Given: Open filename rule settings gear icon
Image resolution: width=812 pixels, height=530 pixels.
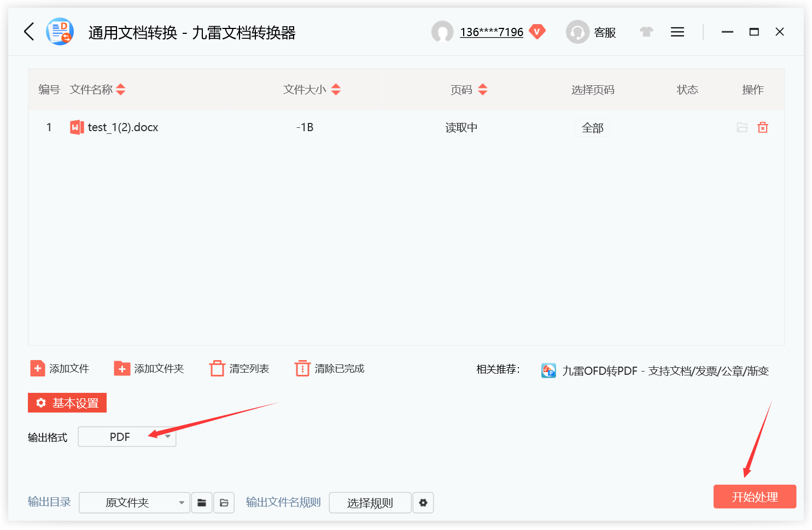Looking at the screenshot, I should 423,503.
